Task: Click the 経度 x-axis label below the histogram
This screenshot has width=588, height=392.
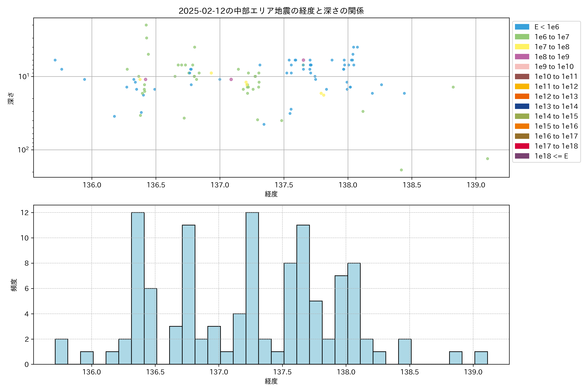Action: [271, 381]
